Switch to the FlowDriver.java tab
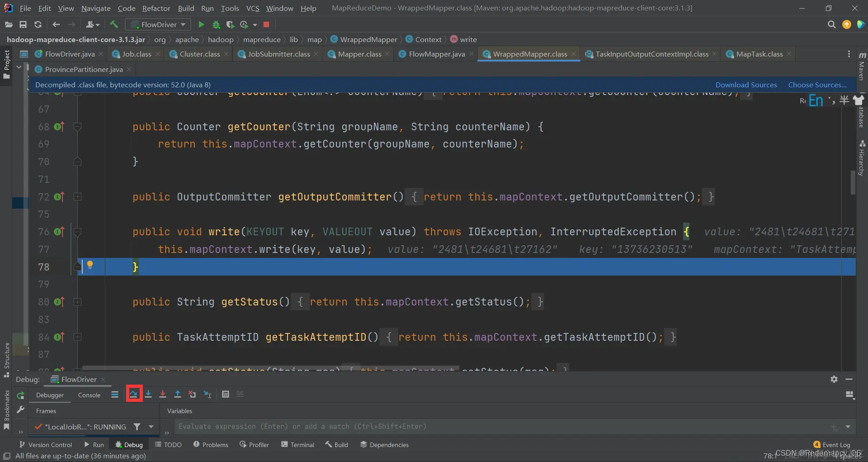The height and width of the screenshot is (462, 868). click(69, 54)
